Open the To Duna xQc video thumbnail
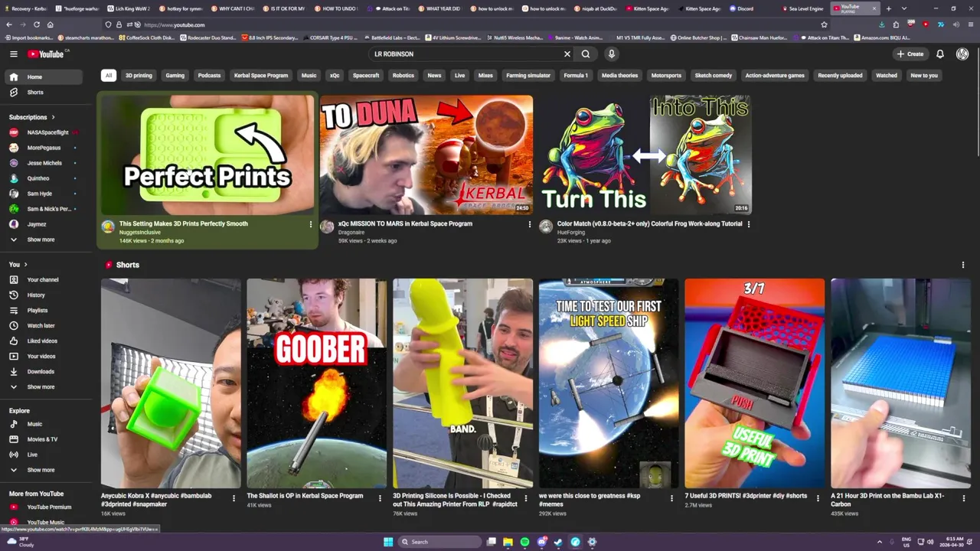This screenshot has height=551, width=980. (426, 155)
